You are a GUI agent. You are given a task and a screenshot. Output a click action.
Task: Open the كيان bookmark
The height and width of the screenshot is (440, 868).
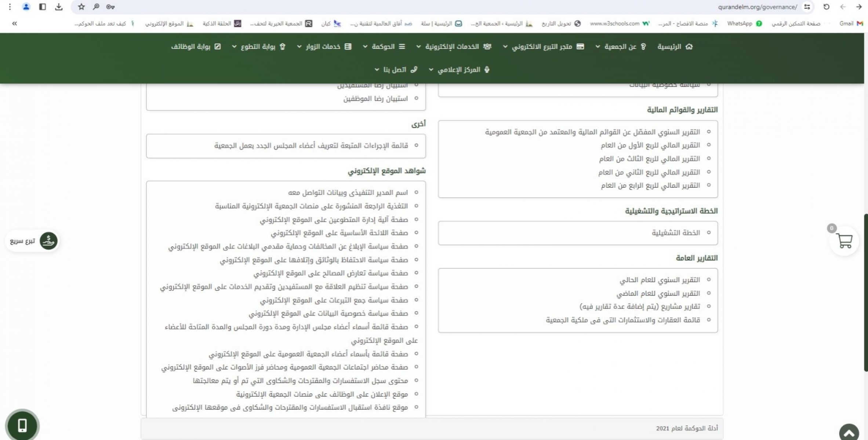pos(331,23)
